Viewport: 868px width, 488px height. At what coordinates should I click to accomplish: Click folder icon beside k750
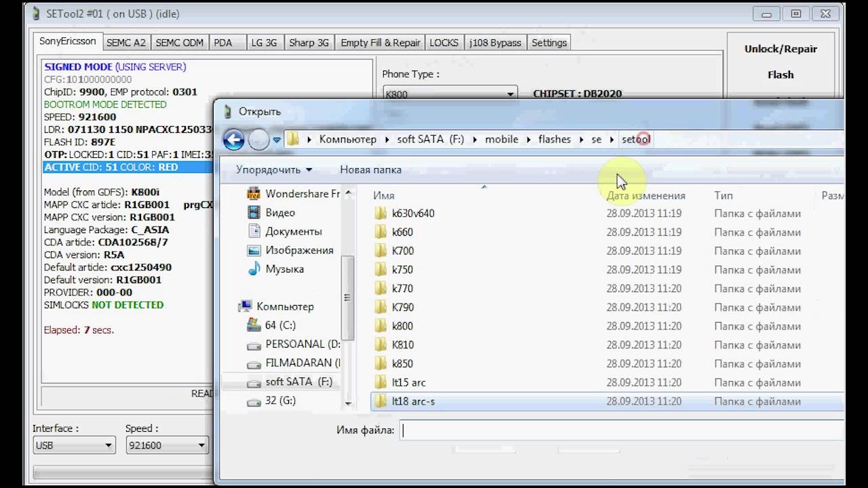pos(380,270)
